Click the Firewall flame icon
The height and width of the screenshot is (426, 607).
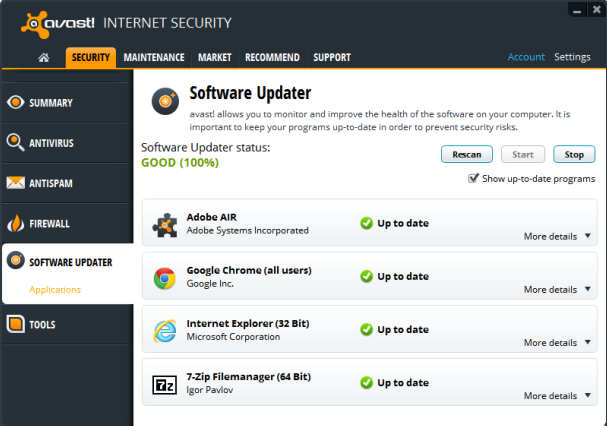15,223
